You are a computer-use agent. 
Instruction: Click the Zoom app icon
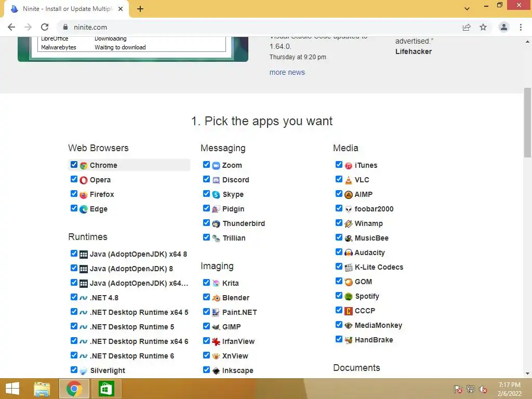(x=216, y=166)
